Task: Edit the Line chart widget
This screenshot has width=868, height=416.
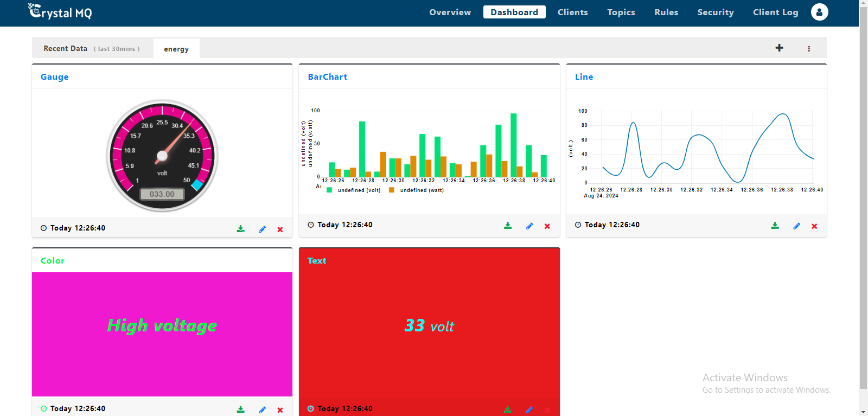Action: click(796, 226)
